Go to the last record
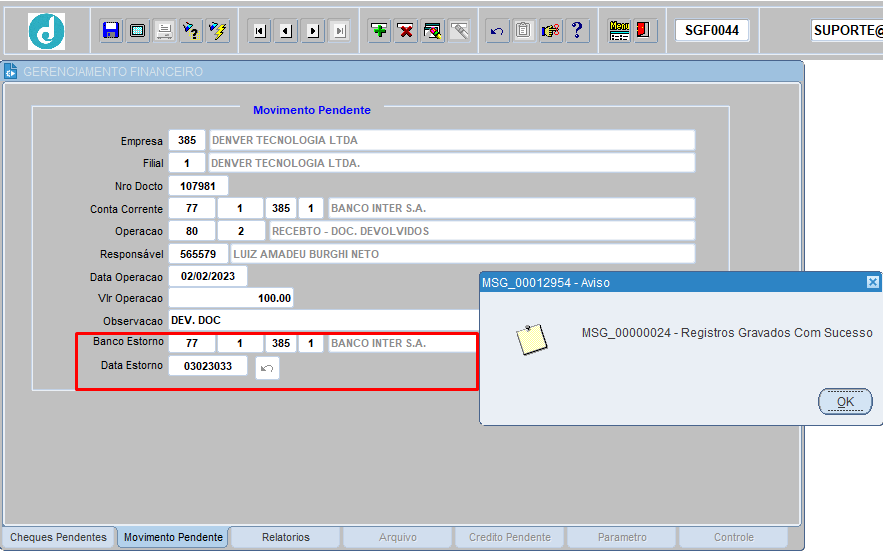The height and width of the screenshot is (551, 883). [340, 30]
